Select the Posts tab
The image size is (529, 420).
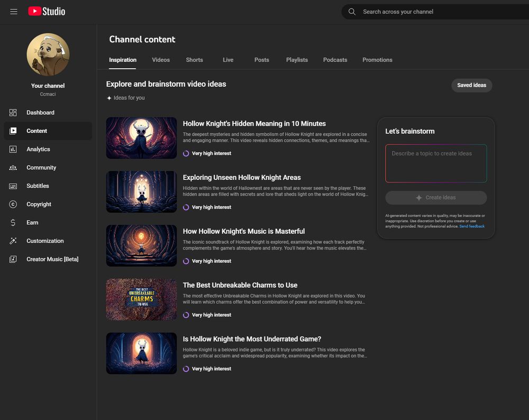point(261,60)
